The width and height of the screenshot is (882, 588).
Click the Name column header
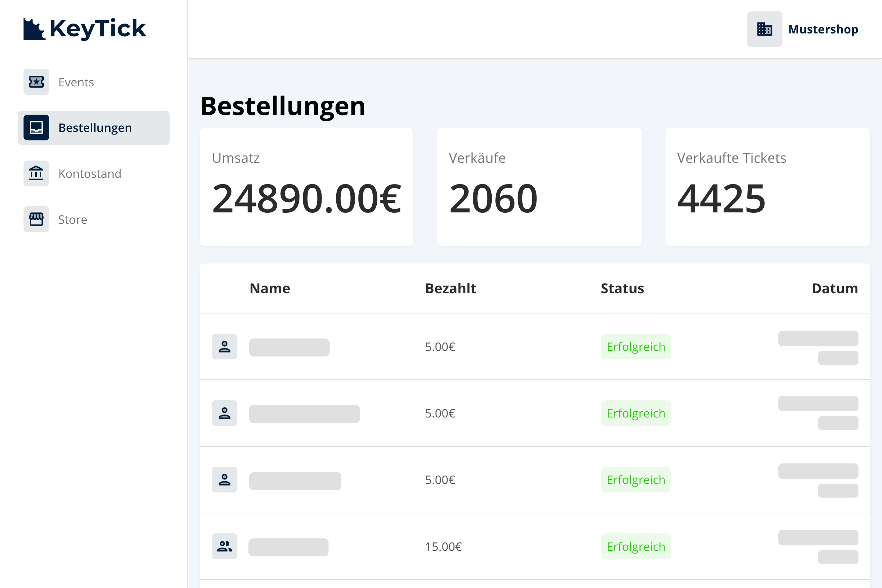[x=270, y=288]
